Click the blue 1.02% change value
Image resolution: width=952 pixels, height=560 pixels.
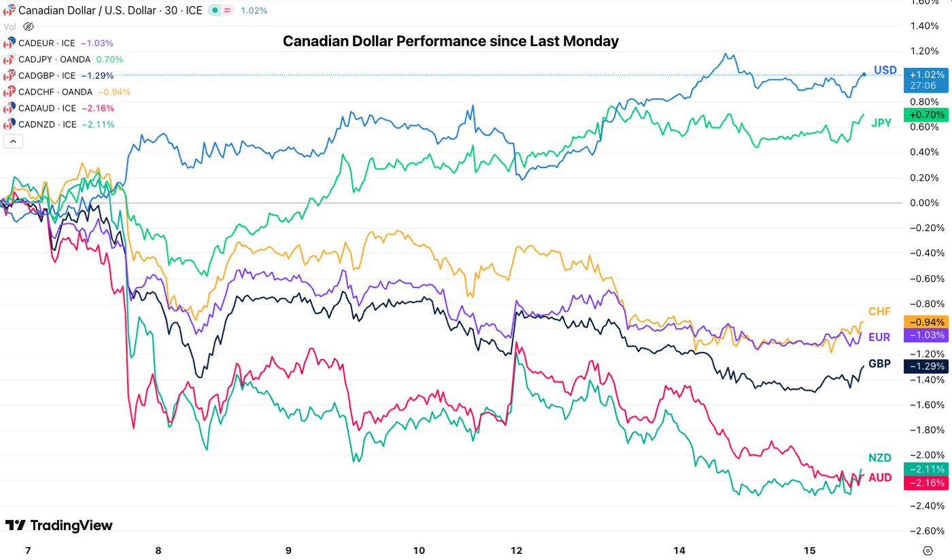click(x=254, y=11)
